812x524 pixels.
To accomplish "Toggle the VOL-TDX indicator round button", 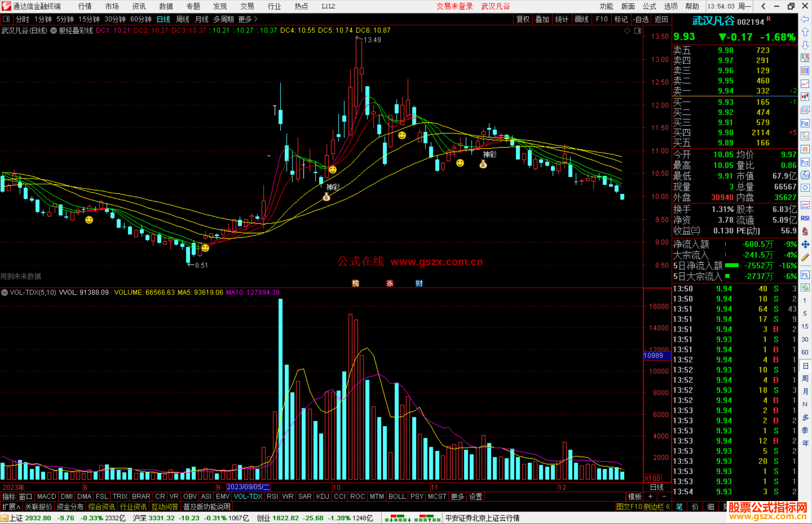I will 5,292.
